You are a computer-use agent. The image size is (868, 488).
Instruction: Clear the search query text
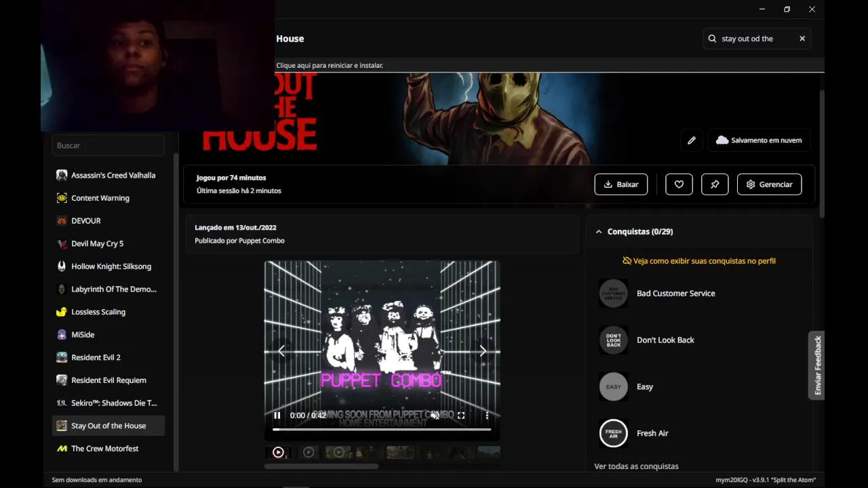[x=802, y=39]
